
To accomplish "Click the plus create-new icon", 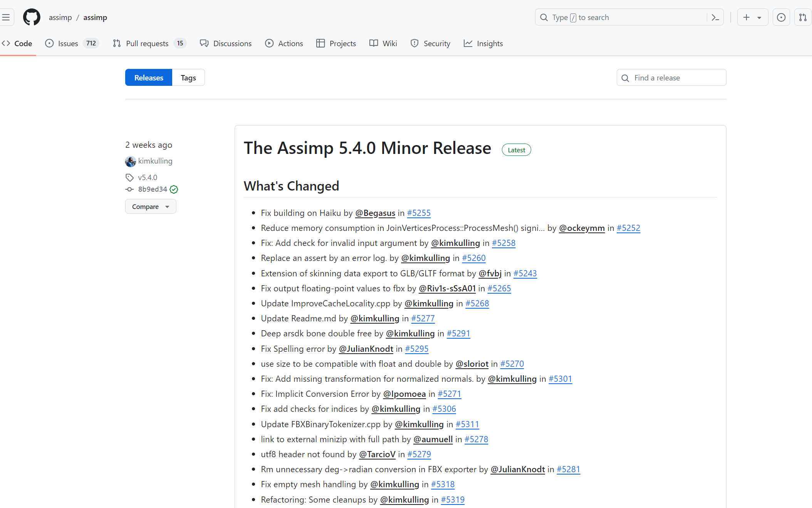I will point(747,17).
